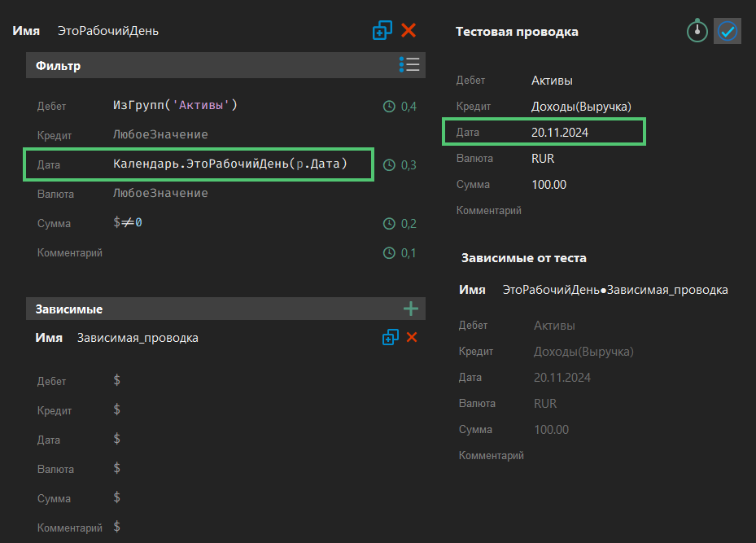The width and height of the screenshot is (756, 543).
Task: Click the clock icon beside priority 0,3
Action: (x=389, y=165)
